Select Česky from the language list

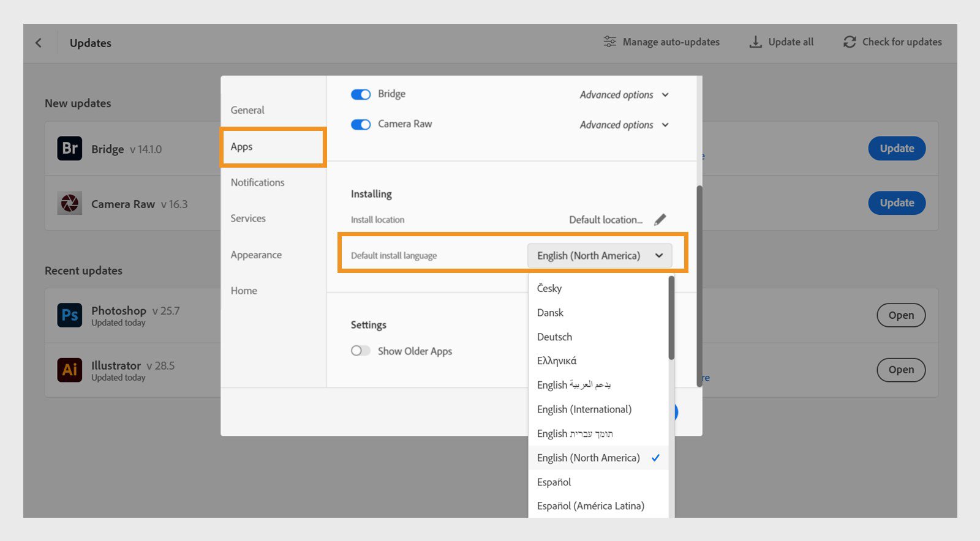(598, 288)
